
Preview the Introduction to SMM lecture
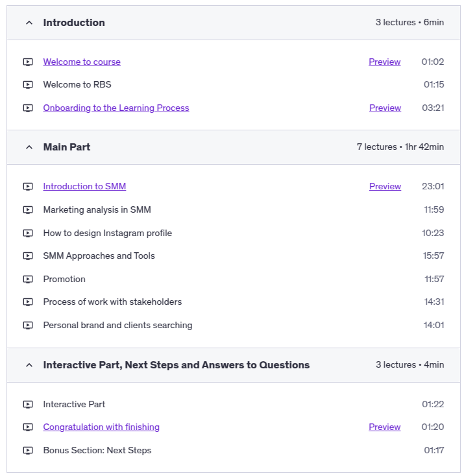click(x=385, y=187)
